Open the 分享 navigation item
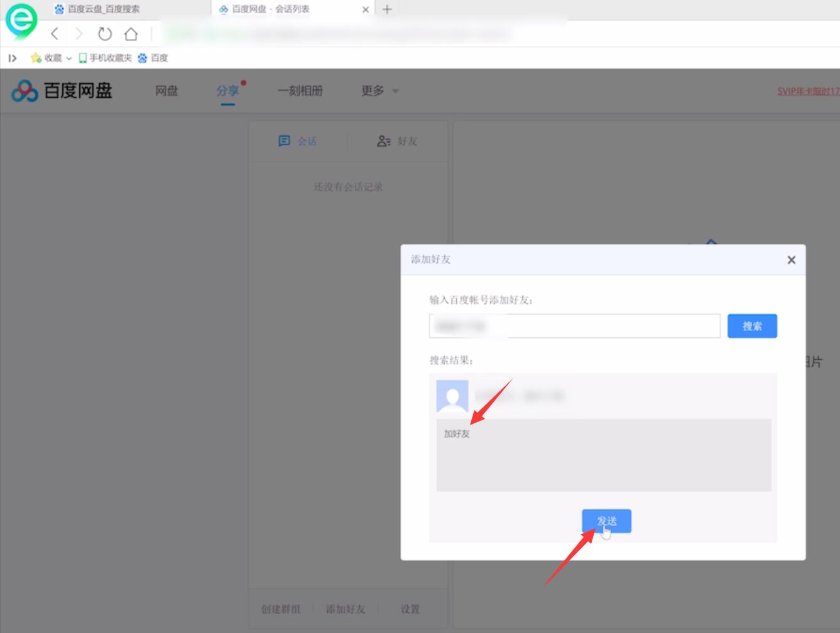 tap(227, 91)
